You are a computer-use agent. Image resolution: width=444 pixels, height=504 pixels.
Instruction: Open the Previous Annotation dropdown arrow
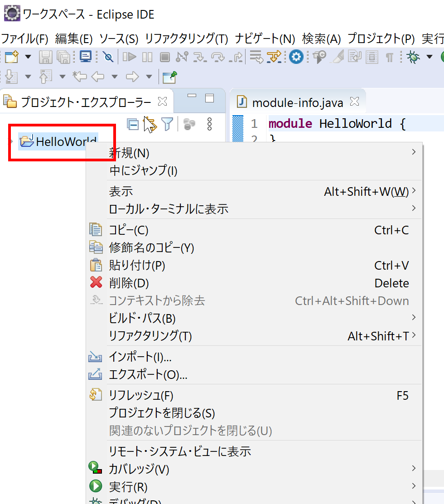pyautogui.click(x=63, y=77)
